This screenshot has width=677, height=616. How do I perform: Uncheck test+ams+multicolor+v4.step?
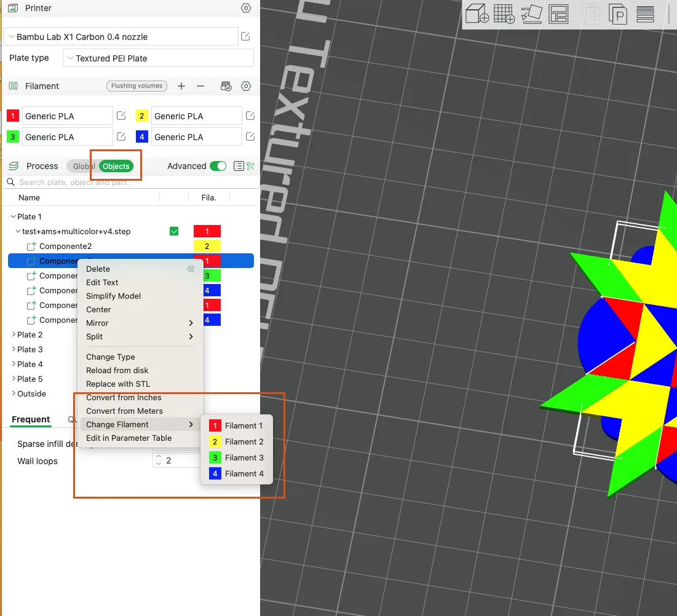(x=173, y=231)
